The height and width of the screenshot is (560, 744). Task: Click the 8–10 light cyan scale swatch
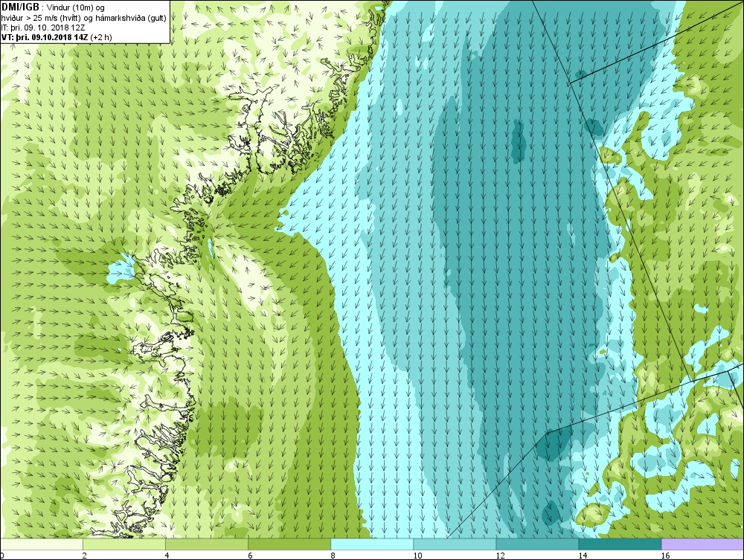coord(372,544)
